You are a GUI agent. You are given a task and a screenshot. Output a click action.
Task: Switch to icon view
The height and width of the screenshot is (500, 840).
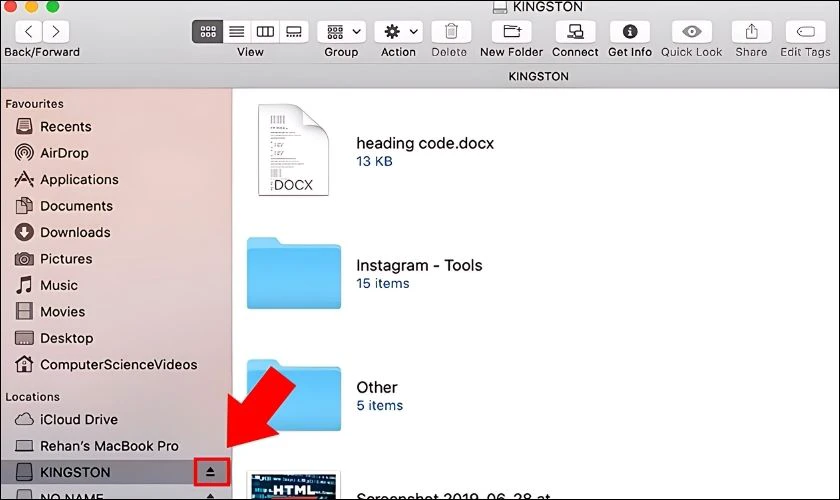click(208, 32)
